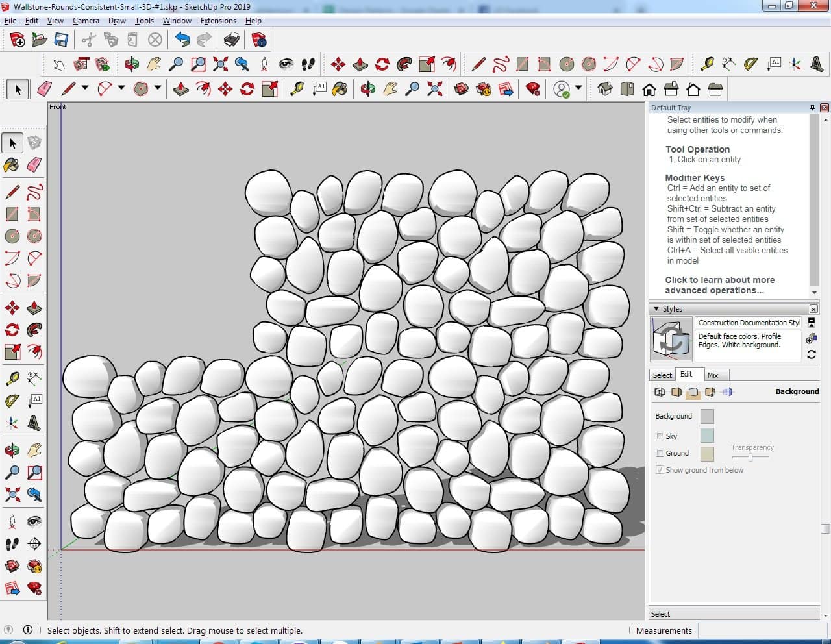Viewport: 831px width, 644px height.
Task: Click the Print icon in toolbar
Action: (x=231, y=40)
